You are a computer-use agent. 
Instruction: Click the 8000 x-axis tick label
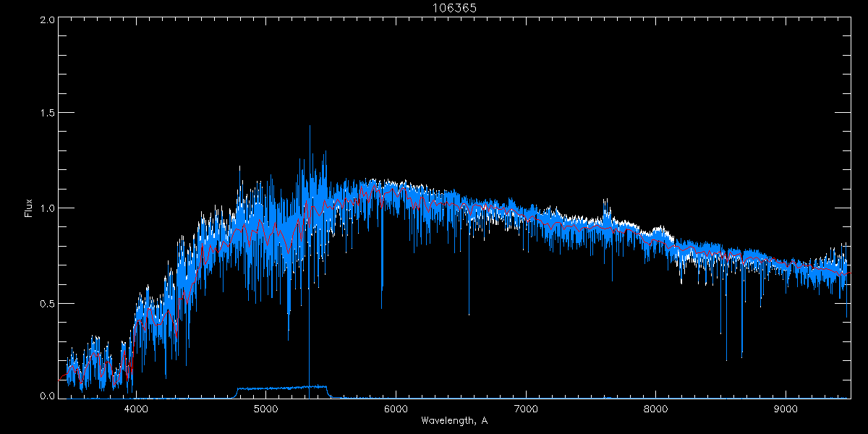tap(656, 409)
